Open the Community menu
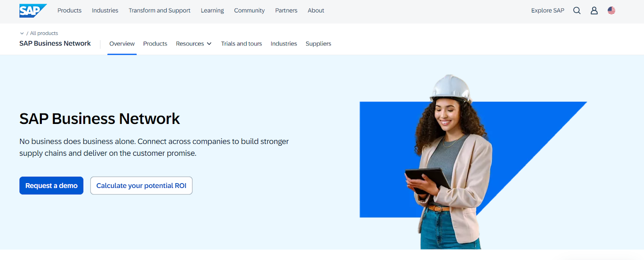This screenshot has height=260, width=644. point(249,10)
